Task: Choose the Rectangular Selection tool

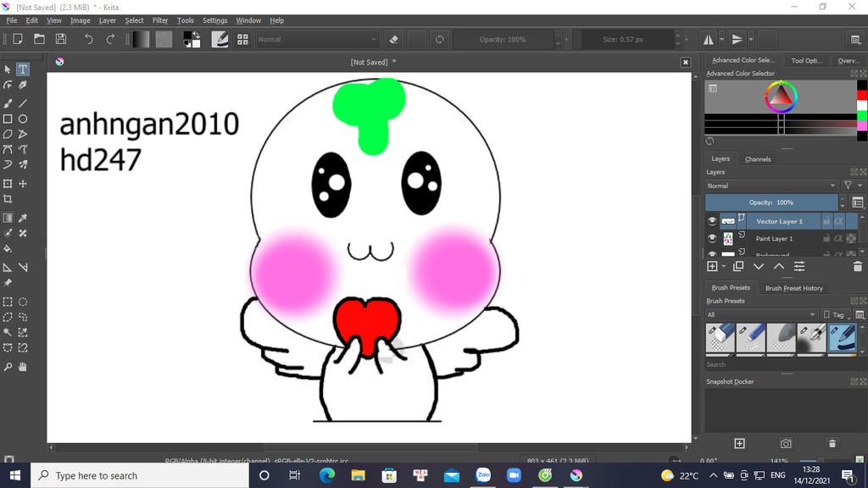Action: [8, 302]
